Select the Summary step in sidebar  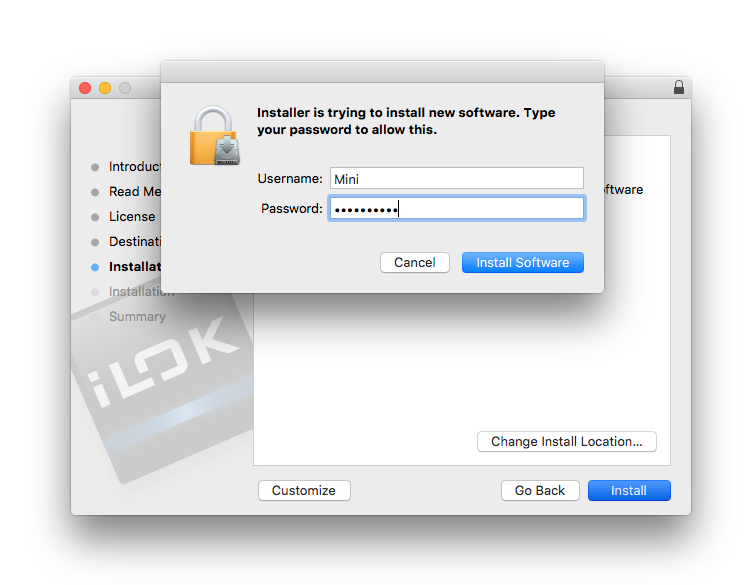(137, 316)
